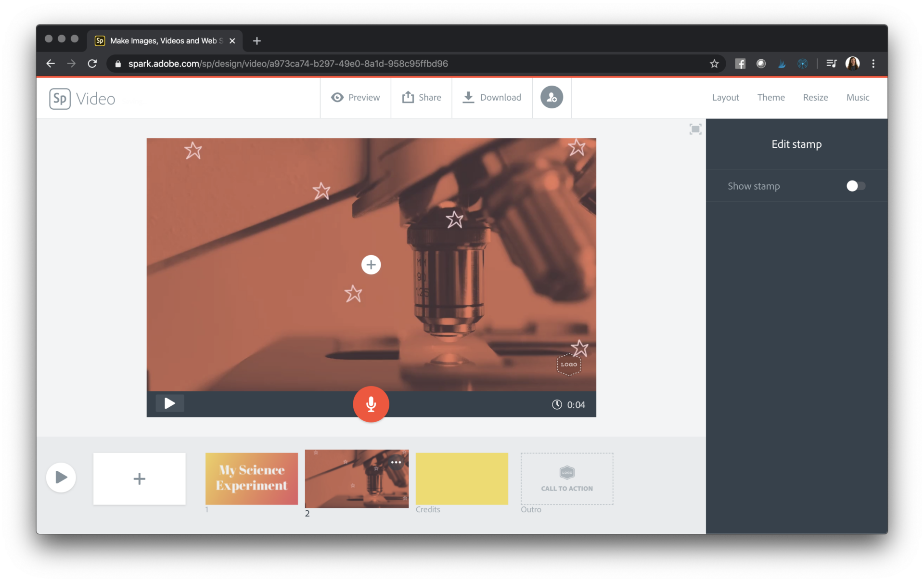Click the LOGO stamp placeholder on the video

[568, 365]
